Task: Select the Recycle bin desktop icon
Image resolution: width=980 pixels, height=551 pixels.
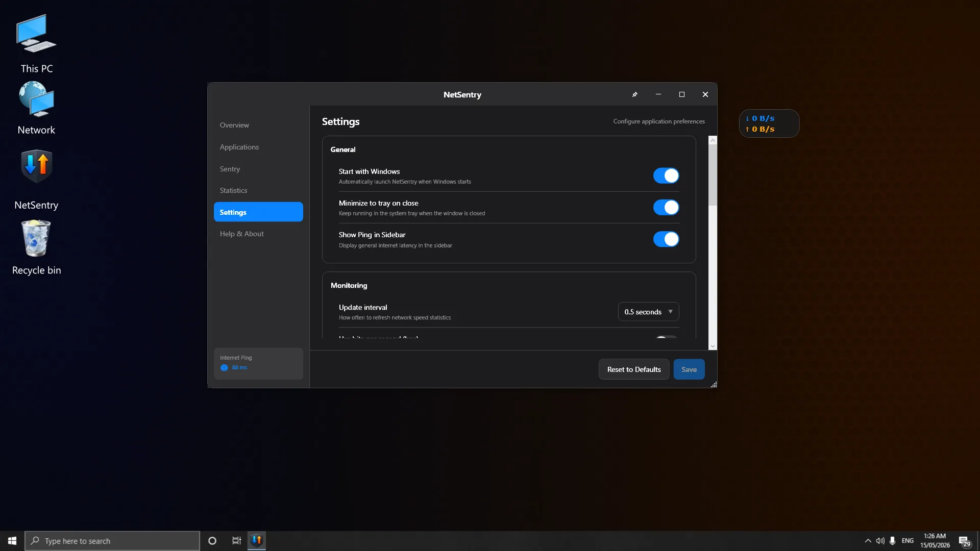Action: [36, 247]
